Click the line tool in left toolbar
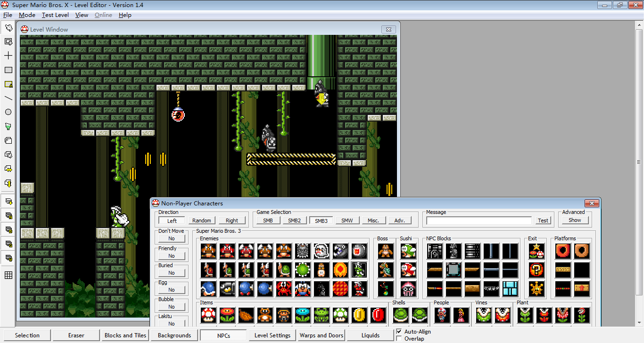Screen dimensions: 644x343 tap(8, 98)
